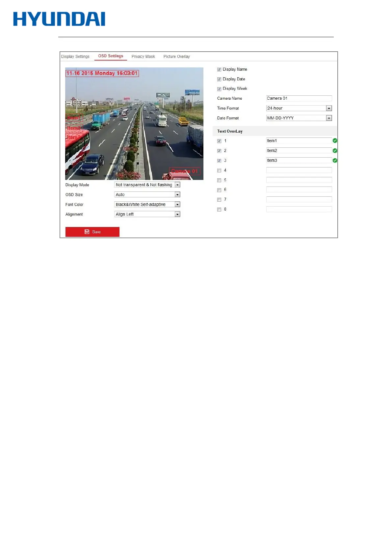Click the empty text overlay field 6
Screen dimensions: 392x554
coord(299,189)
